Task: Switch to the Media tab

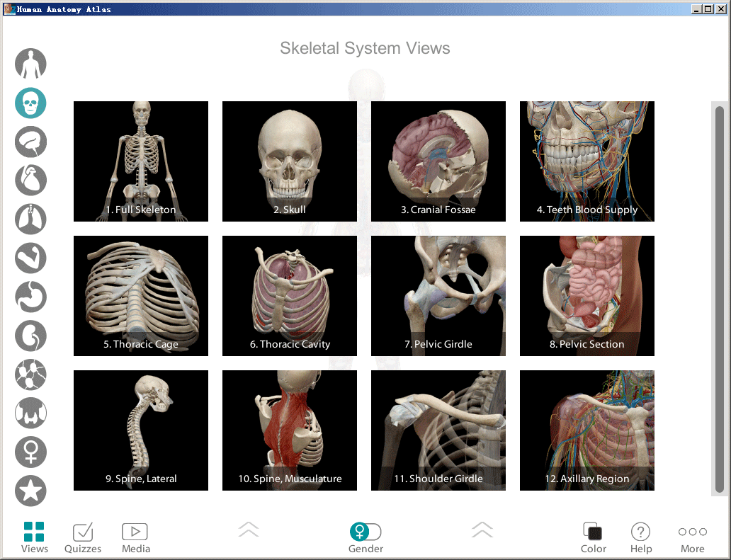Action: pyautogui.click(x=135, y=537)
